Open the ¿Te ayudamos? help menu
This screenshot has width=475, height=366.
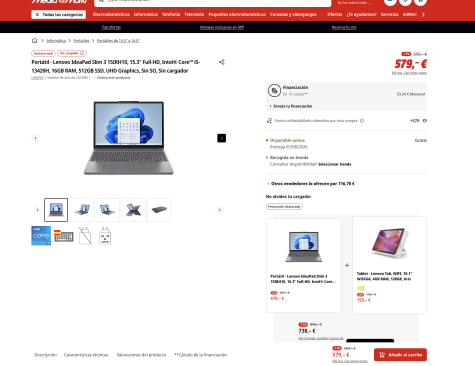[362, 14]
